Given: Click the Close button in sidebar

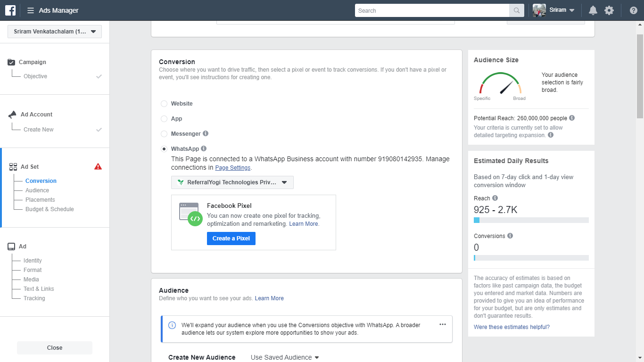Looking at the screenshot, I should [55, 348].
